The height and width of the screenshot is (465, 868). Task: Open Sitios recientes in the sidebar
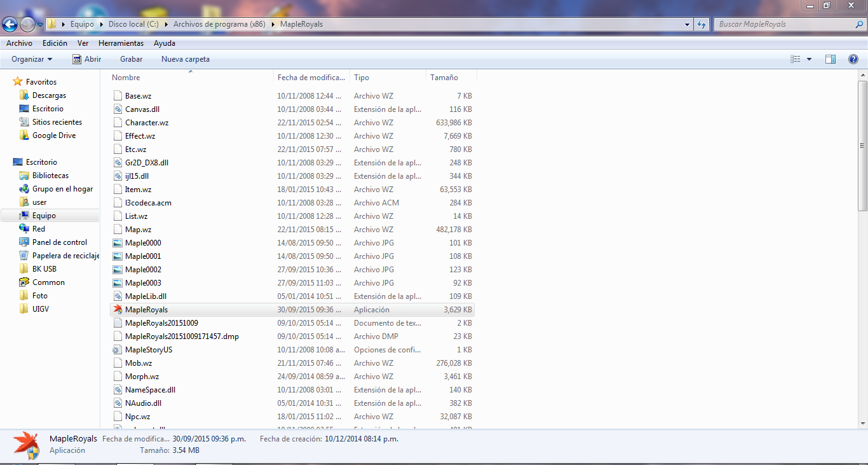[57, 122]
